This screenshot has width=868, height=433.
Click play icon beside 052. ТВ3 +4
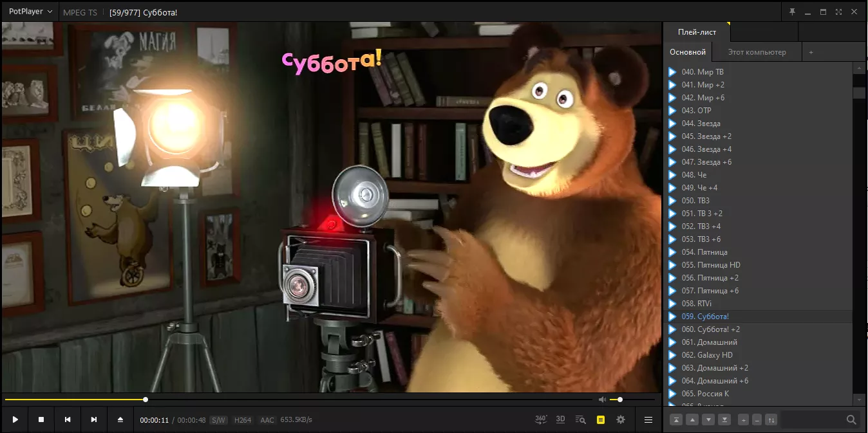click(x=672, y=226)
